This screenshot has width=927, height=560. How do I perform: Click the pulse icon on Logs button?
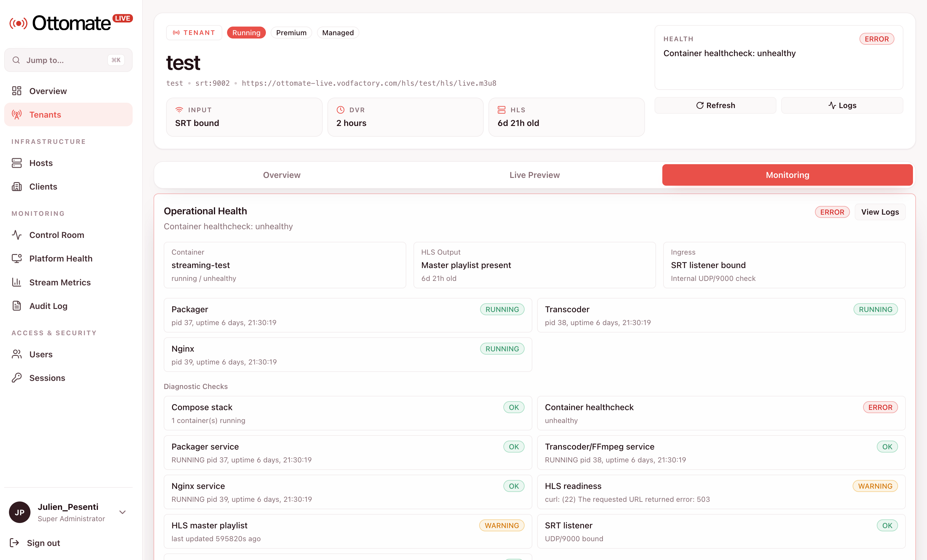pos(832,106)
